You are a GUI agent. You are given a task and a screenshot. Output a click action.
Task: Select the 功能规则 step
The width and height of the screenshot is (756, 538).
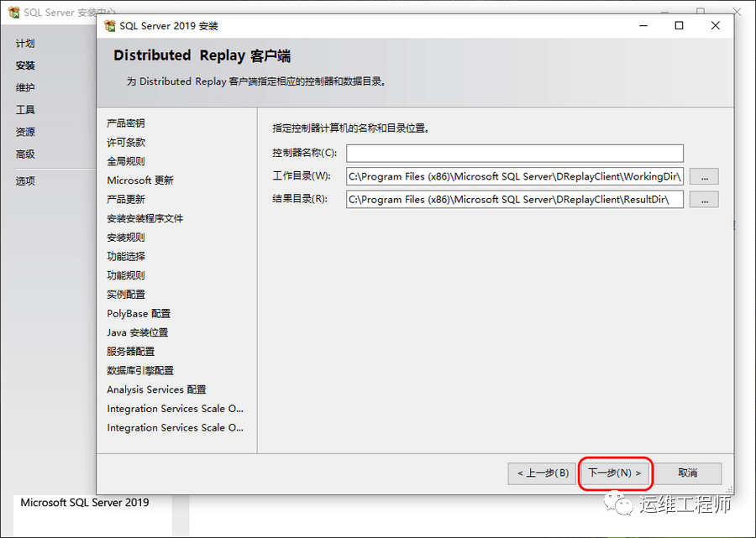[x=126, y=275]
